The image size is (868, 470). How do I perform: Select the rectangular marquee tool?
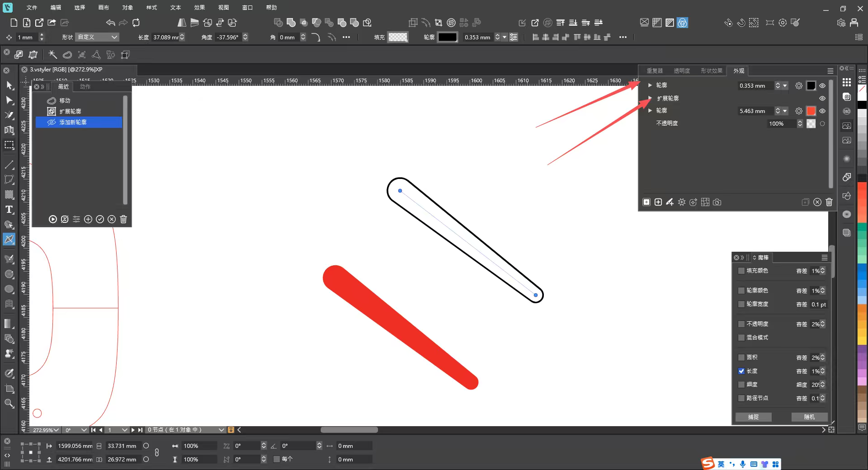[9, 145]
